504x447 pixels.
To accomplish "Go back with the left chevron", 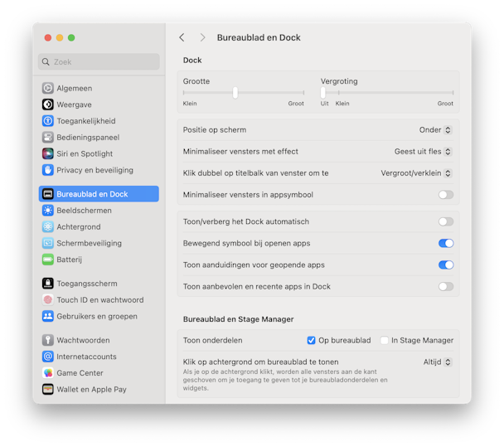I will click(182, 37).
